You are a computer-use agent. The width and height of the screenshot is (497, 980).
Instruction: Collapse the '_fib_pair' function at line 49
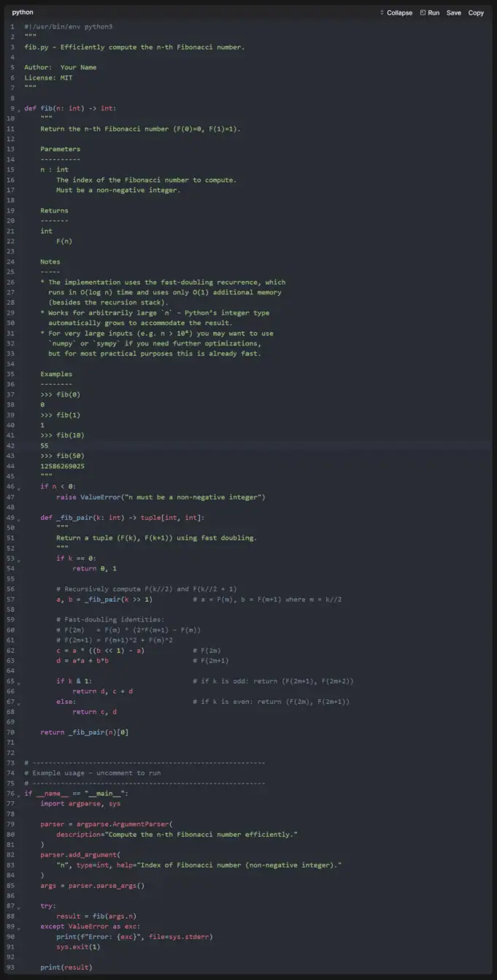(x=19, y=518)
